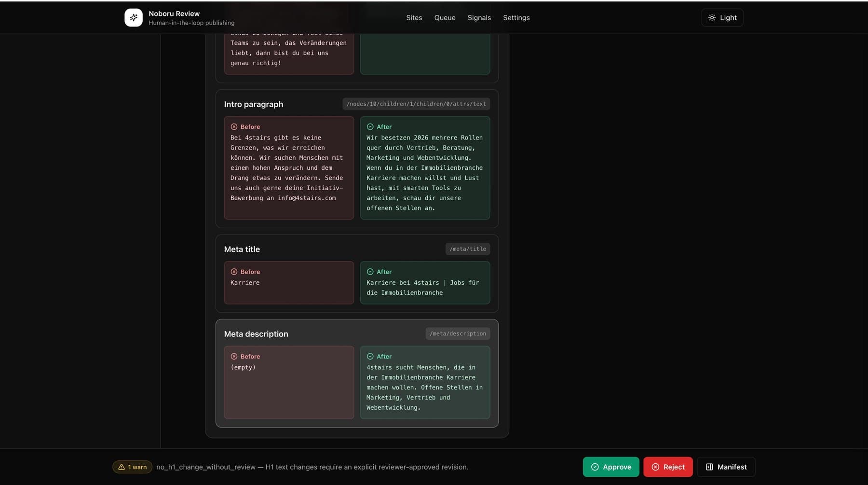Select the Before text 'Karriere' in Meta title

[x=245, y=283]
